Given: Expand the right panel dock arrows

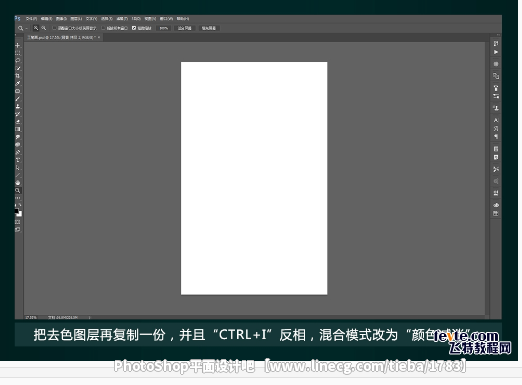Looking at the screenshot, I should tap(498, 35).
